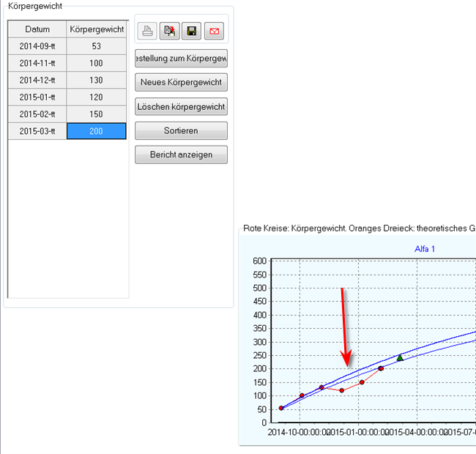This screenshot has width=476, height=454.
Task: Click the print icon in the toolbar
Action: click(147, 31)
